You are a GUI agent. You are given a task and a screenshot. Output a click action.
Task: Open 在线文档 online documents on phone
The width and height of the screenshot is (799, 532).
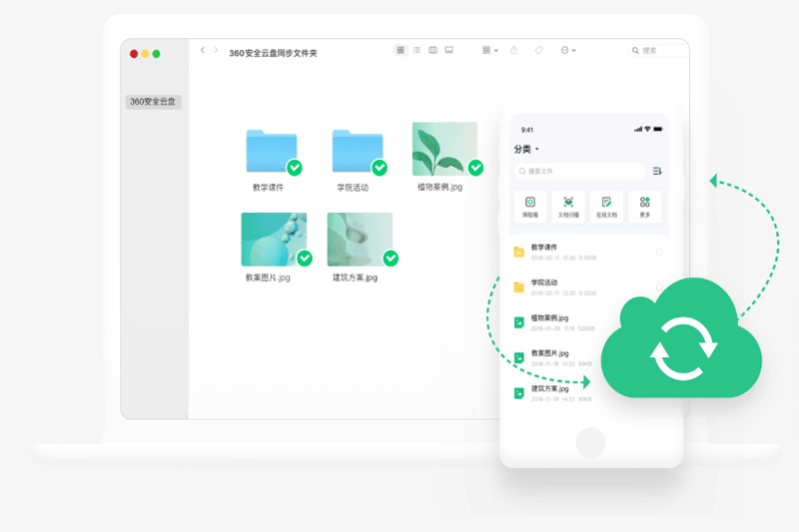[x=606, y=206]
